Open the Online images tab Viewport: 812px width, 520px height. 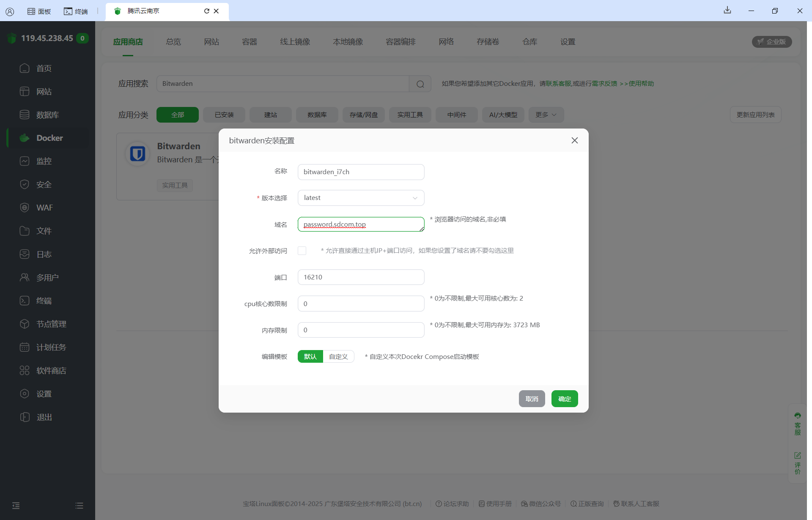pyautogui.click(x=295, y=42)
